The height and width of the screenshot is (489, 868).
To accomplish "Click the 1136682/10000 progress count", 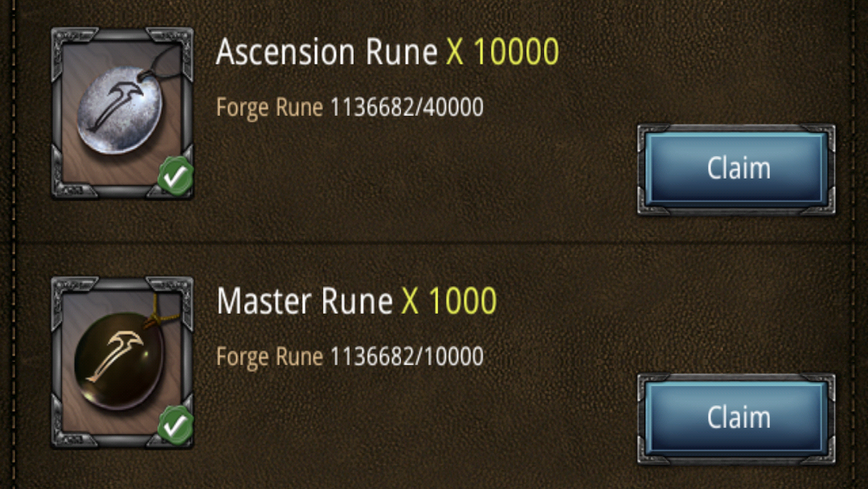I will [407, 356].
